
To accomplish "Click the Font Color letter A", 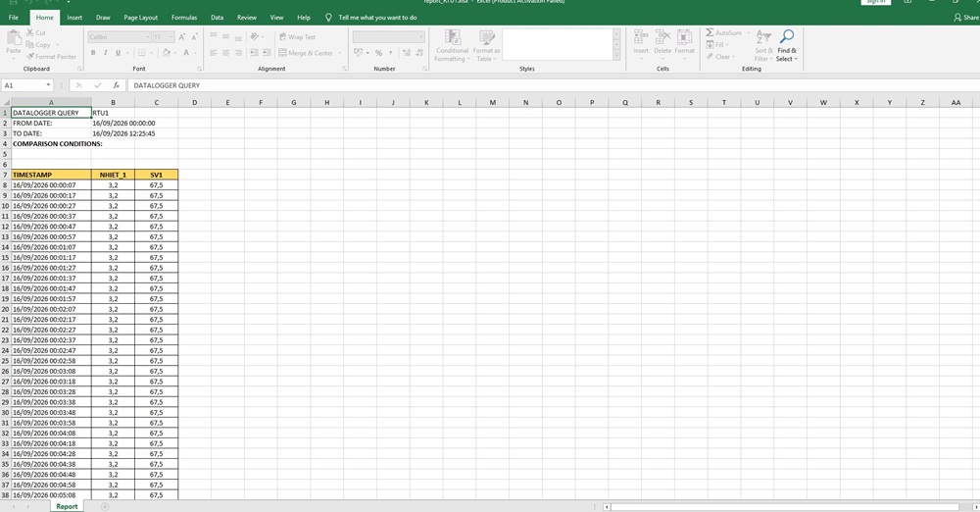I will coord(185,53).
